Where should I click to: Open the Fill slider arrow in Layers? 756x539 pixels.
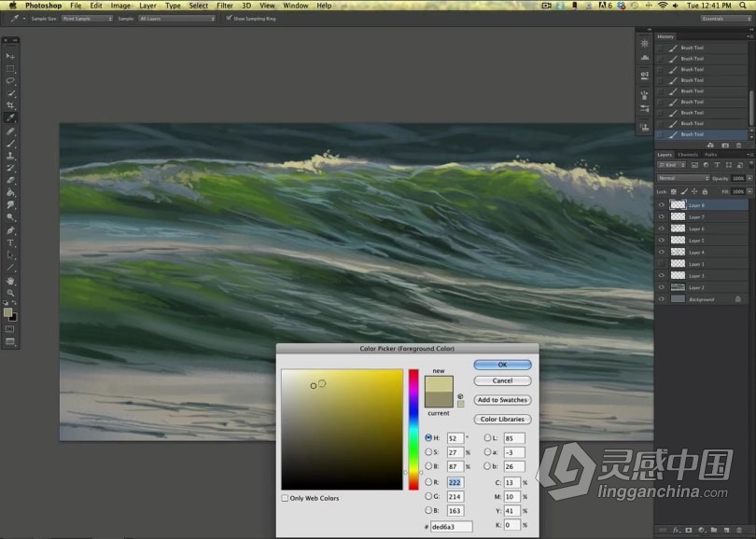749,192
